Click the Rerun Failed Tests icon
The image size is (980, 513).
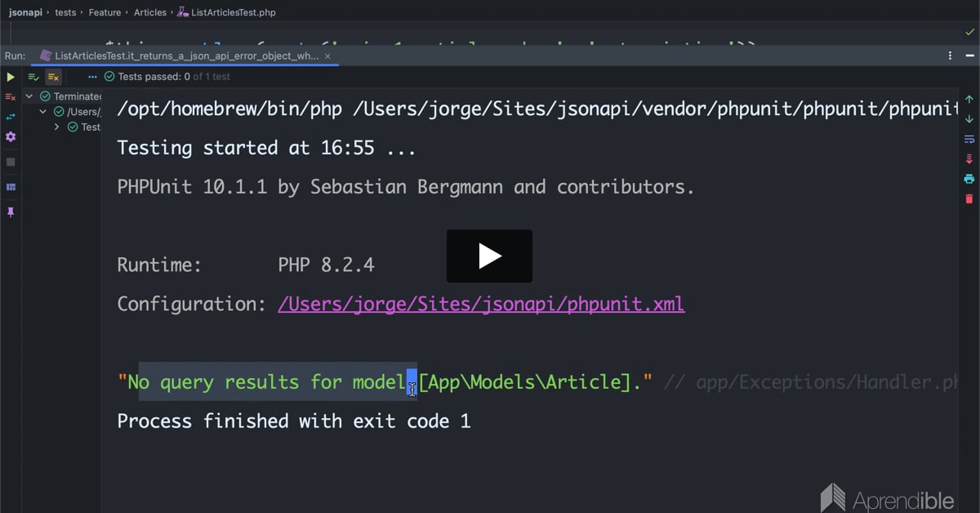coord(11,97)
